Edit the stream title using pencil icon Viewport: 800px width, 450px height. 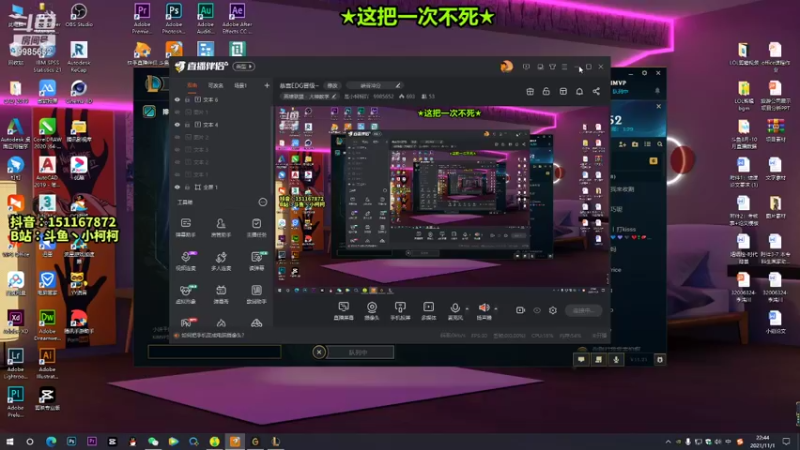point(397,85)
